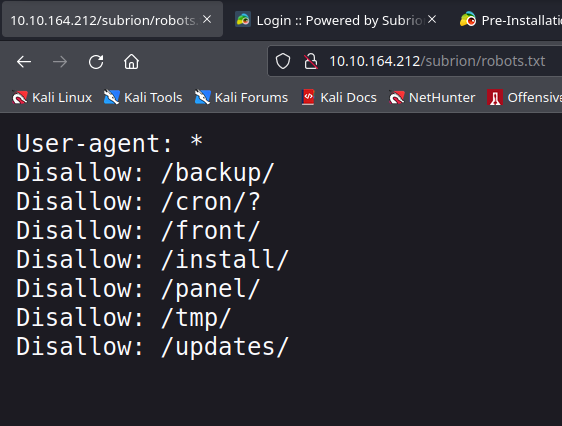This screenshot has height=426, width=562.
Task: Open the Kali Docs bookmark
Action: (339, 97)
